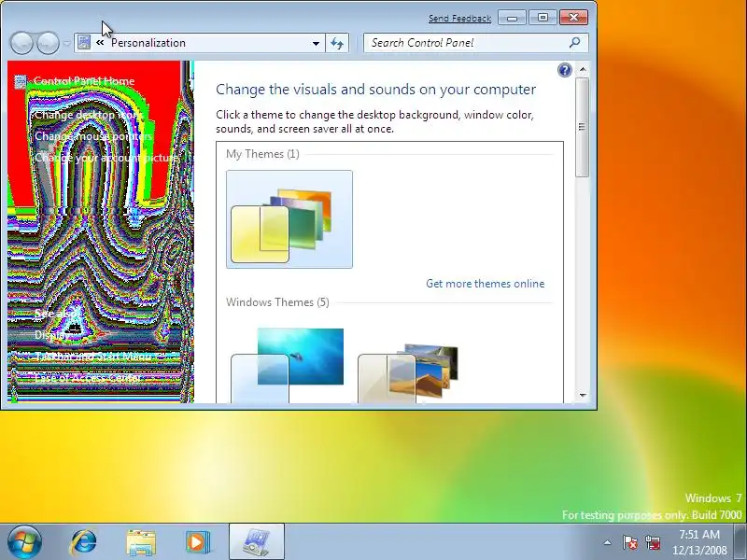Open Change desktop icons link
The image size is (747, 560).
point(89,115)
